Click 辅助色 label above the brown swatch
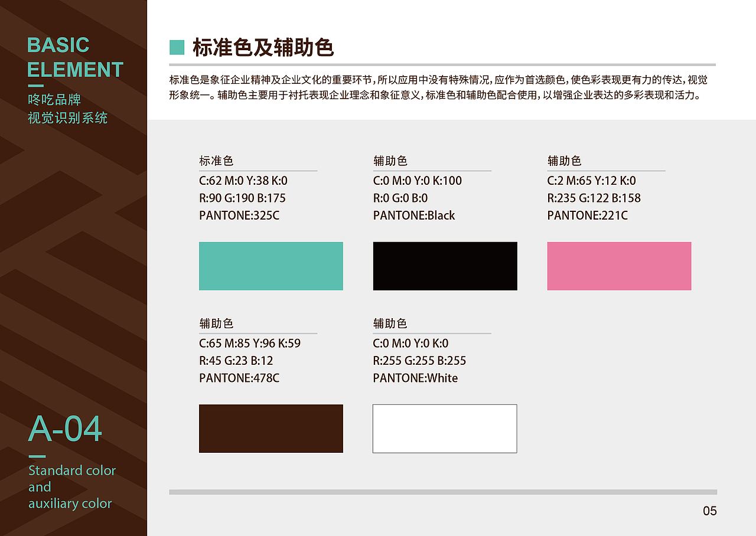 (216, 323)
